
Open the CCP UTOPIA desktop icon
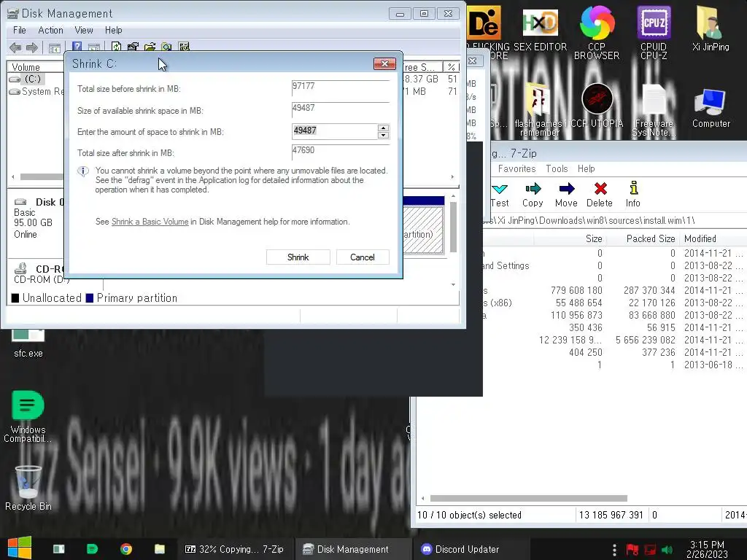click(x=597, y=106)
